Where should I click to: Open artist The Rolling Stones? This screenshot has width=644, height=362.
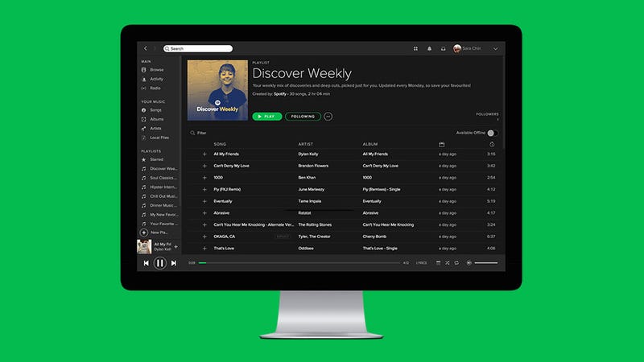pyautogui.click(x=315, y=225)
